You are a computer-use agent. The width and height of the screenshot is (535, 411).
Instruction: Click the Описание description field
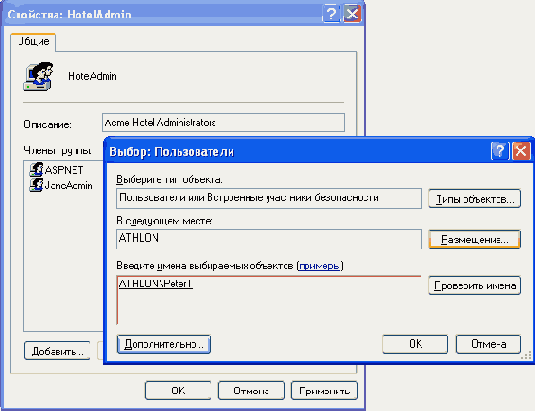click(x=223, y=122)
